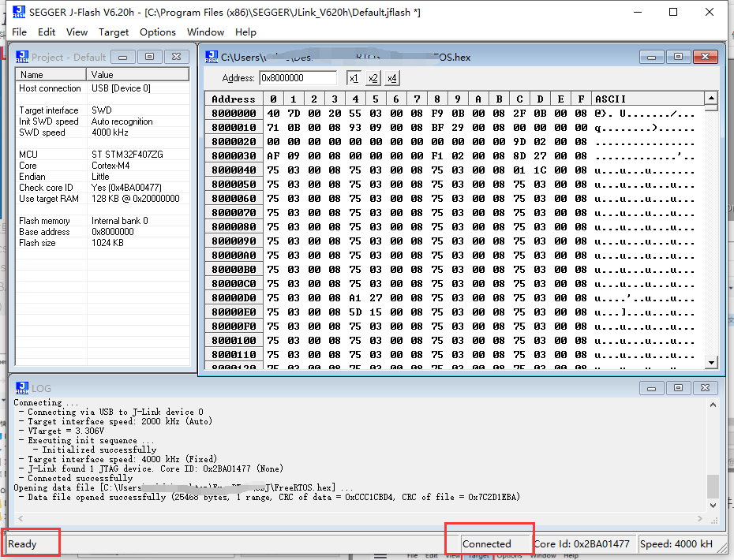Click the Ready status field
734x560 pixels.
(x=30, y=543)
